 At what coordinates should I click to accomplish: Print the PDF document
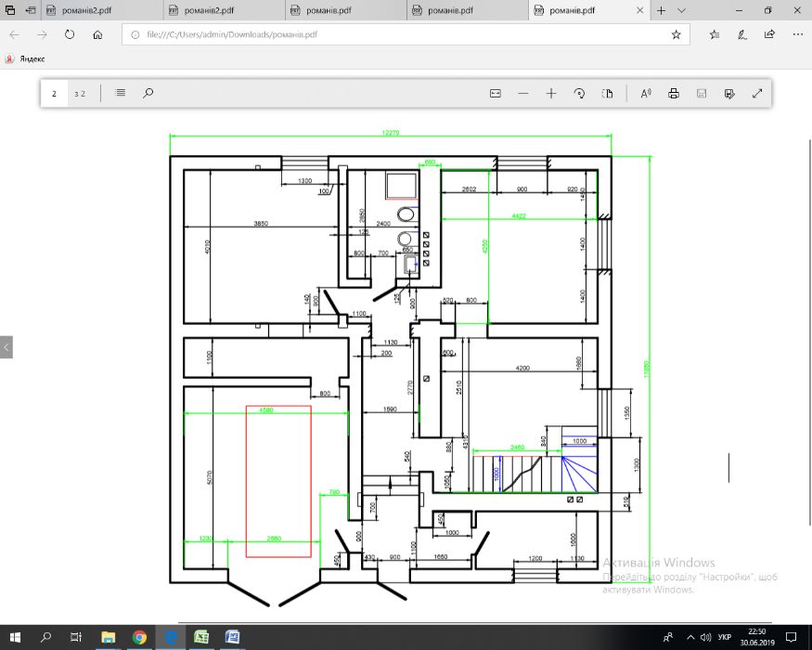674,93
